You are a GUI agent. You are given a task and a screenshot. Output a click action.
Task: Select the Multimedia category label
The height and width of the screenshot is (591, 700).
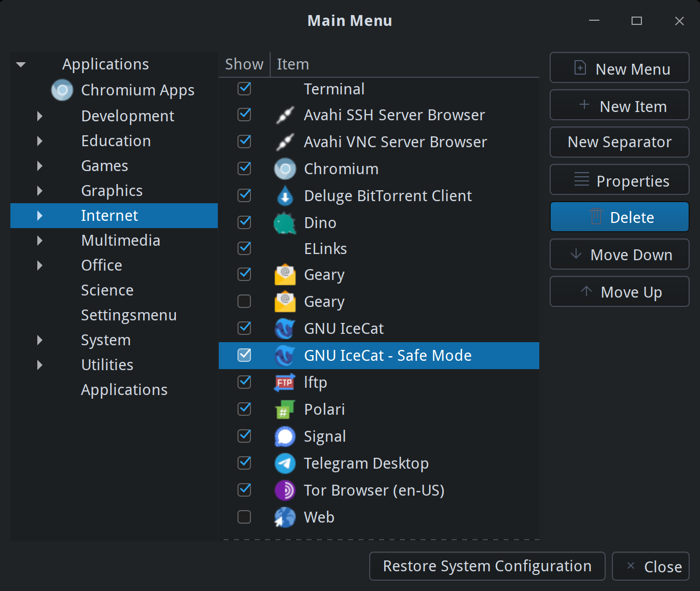point(121,241)
